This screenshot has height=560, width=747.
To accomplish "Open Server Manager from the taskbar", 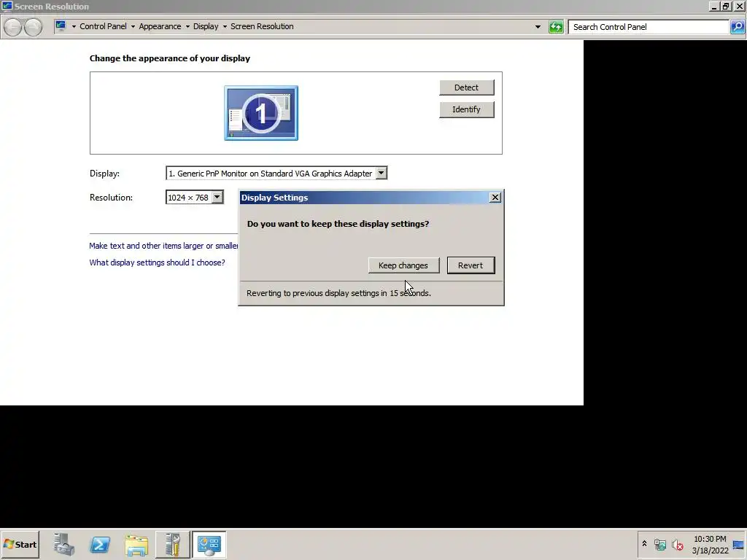I will pyautogui.click(x=64, y=544).
